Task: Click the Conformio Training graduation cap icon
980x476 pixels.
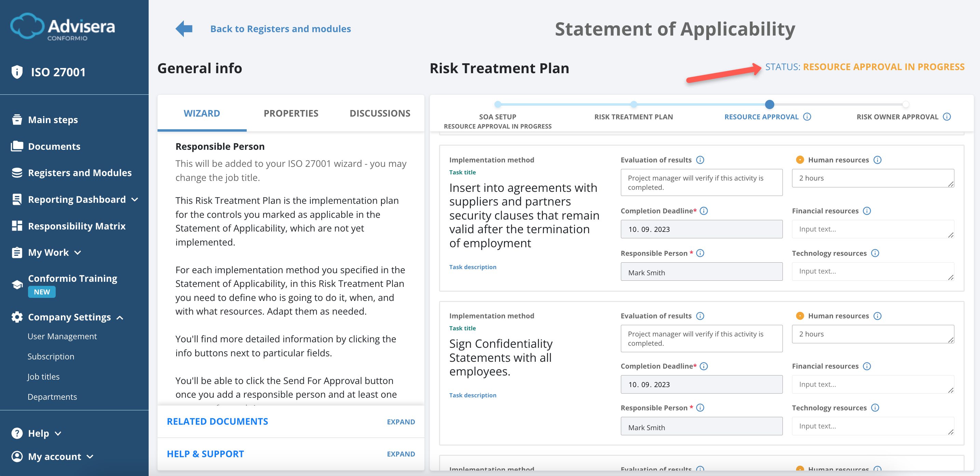Action: click(x=17, y=284)
